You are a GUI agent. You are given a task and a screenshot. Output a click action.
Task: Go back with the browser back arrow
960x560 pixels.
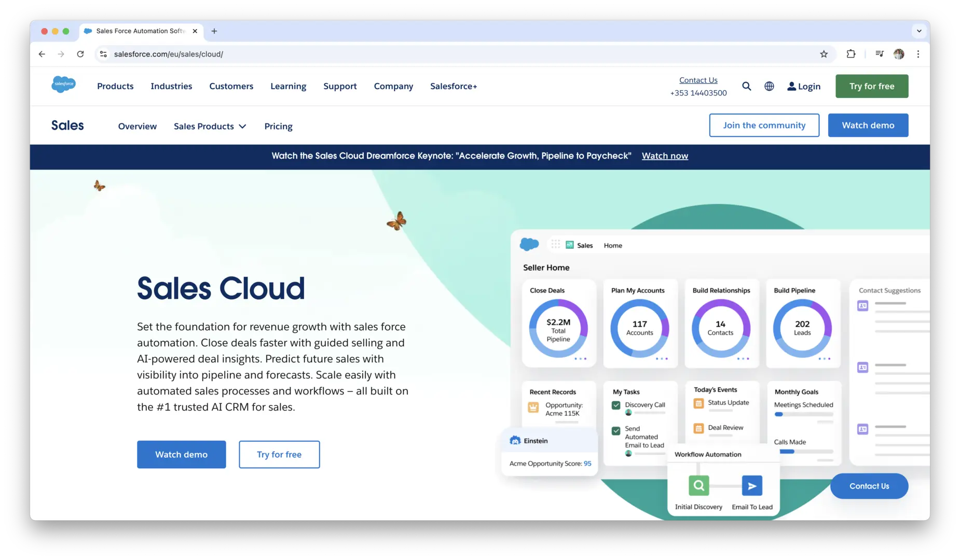[x=42, y=54]
